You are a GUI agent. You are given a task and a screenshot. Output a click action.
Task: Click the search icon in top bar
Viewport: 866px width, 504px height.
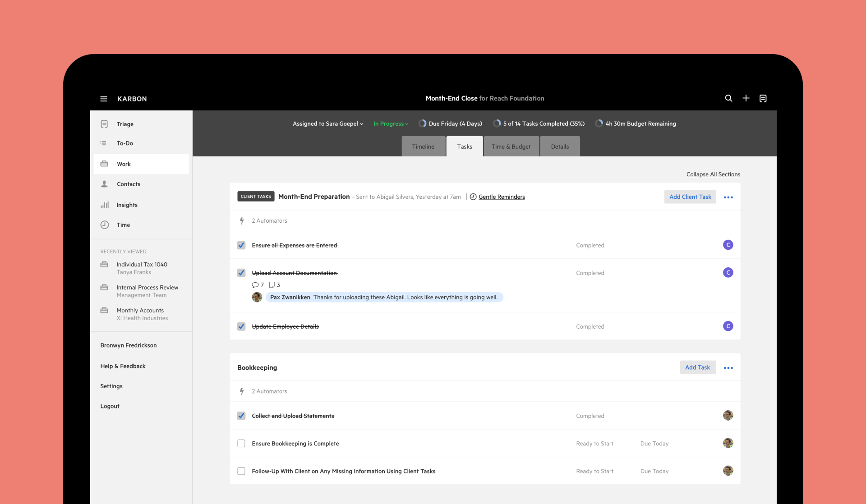tap(728, 98)
